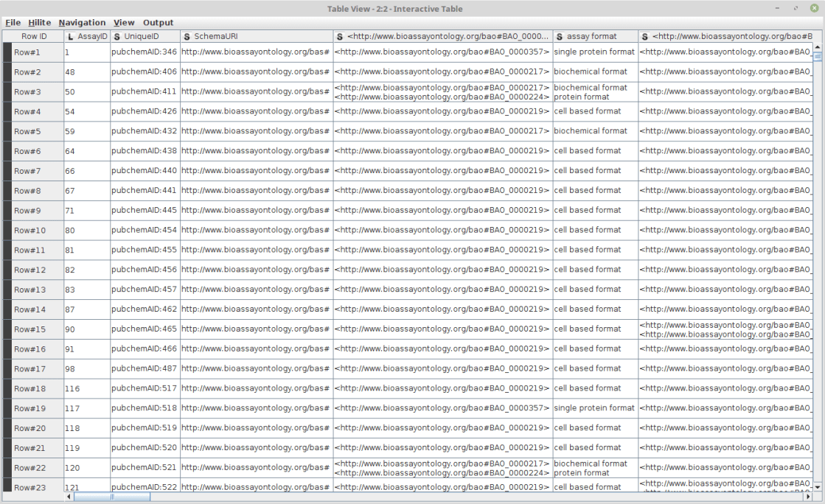
Task: Open the Hilite menu
Action: [39, 23]
